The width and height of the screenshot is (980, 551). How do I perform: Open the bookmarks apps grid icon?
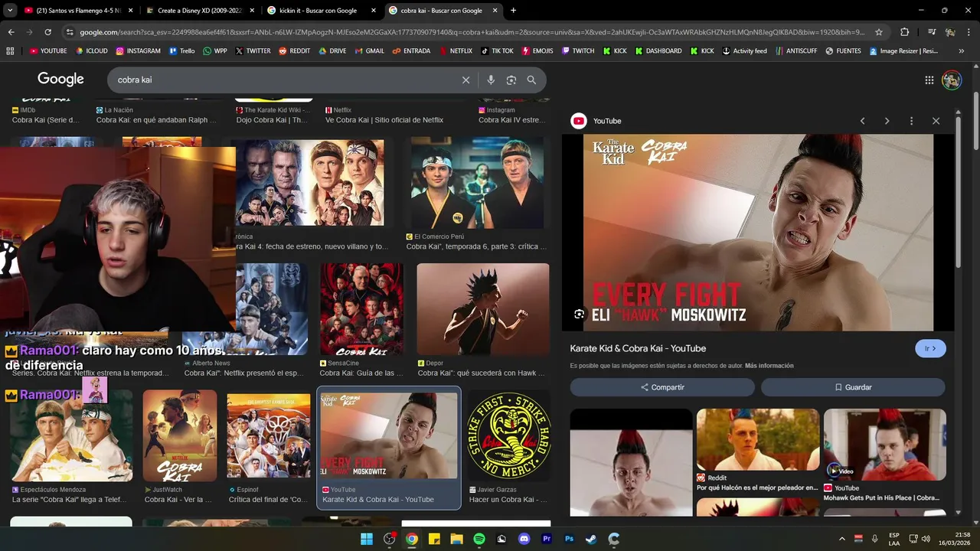[x=10, y=51]
